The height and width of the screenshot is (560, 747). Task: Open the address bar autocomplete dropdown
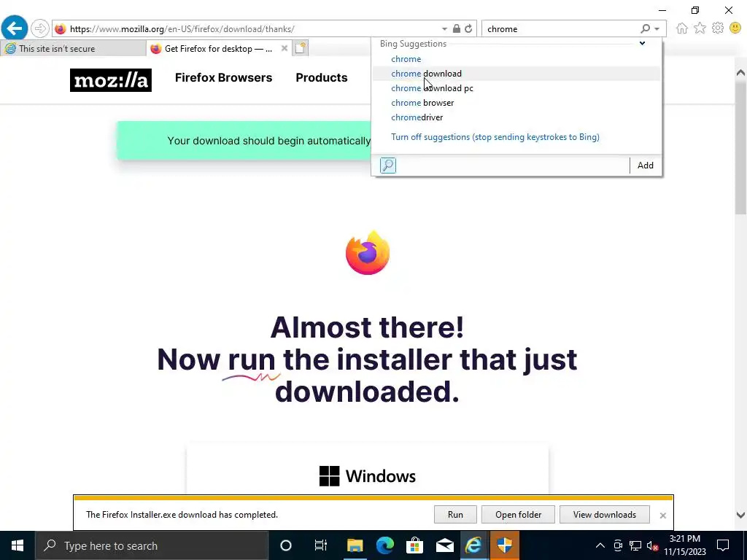click(444, 29)
